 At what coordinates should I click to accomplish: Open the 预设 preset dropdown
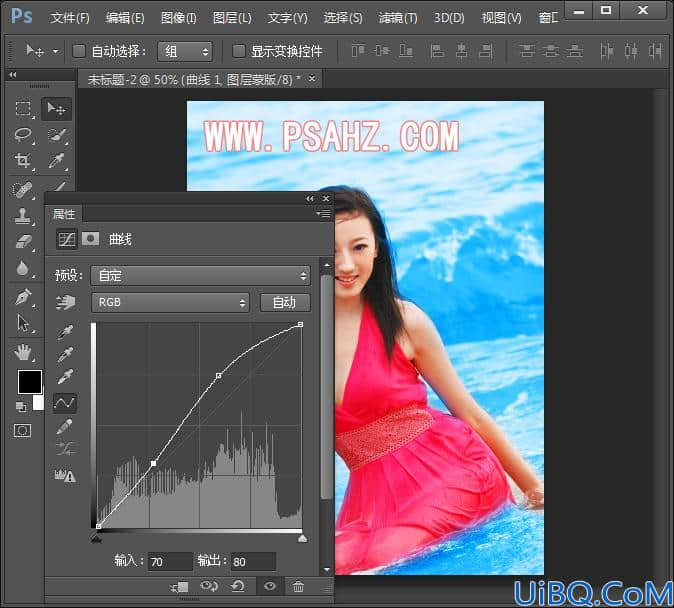click(200, 276)
